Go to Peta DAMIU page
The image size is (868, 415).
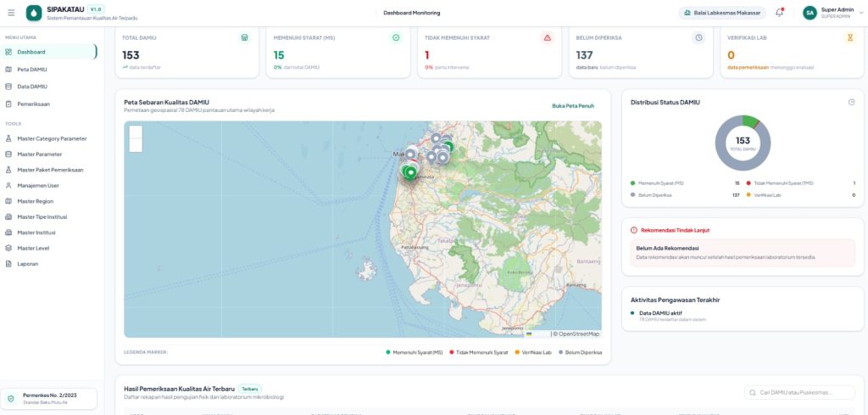pos(49,70)
